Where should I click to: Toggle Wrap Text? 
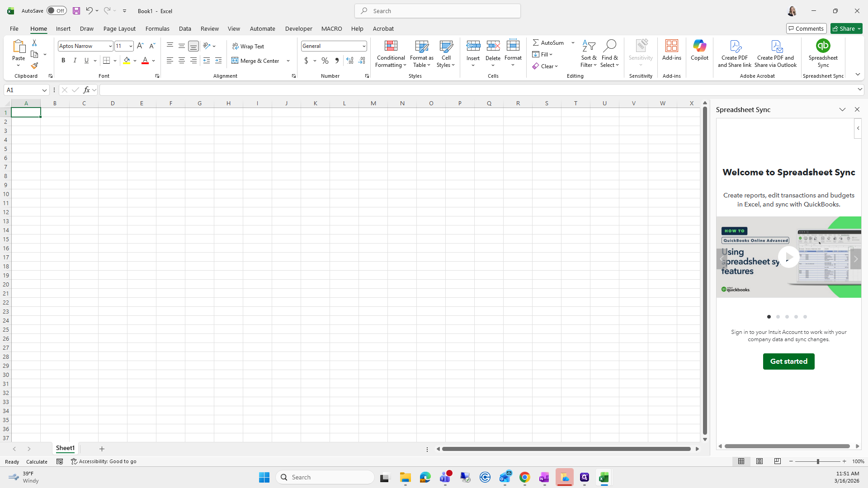point(248,46)
